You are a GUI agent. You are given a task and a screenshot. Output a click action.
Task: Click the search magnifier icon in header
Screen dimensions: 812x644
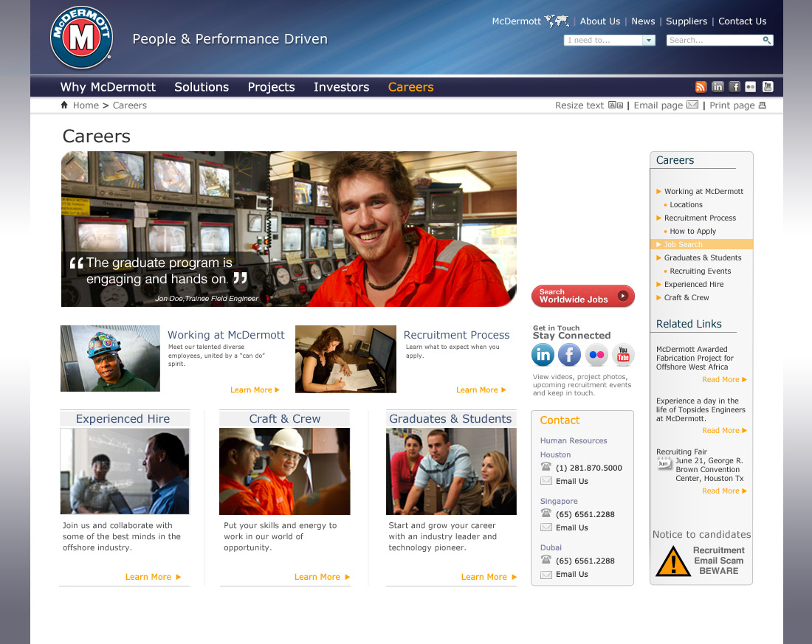tap(767, 41)
